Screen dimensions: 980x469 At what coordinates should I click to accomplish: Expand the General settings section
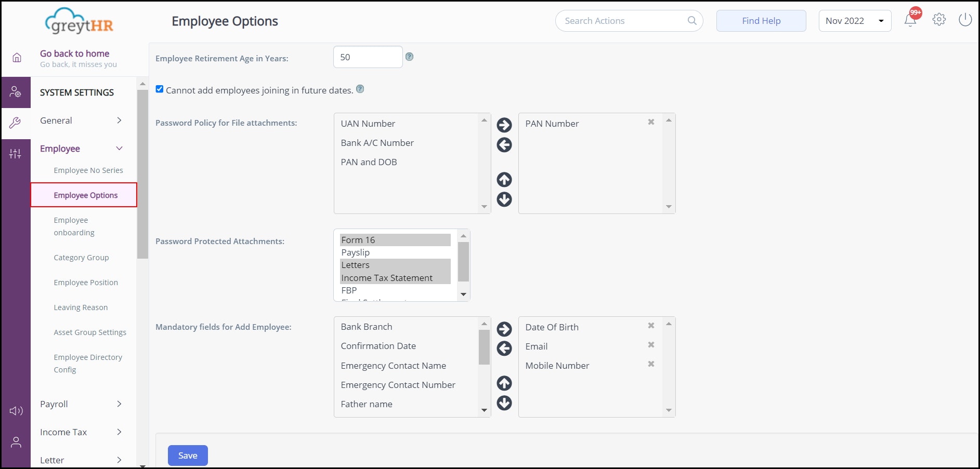click(81, 120)
